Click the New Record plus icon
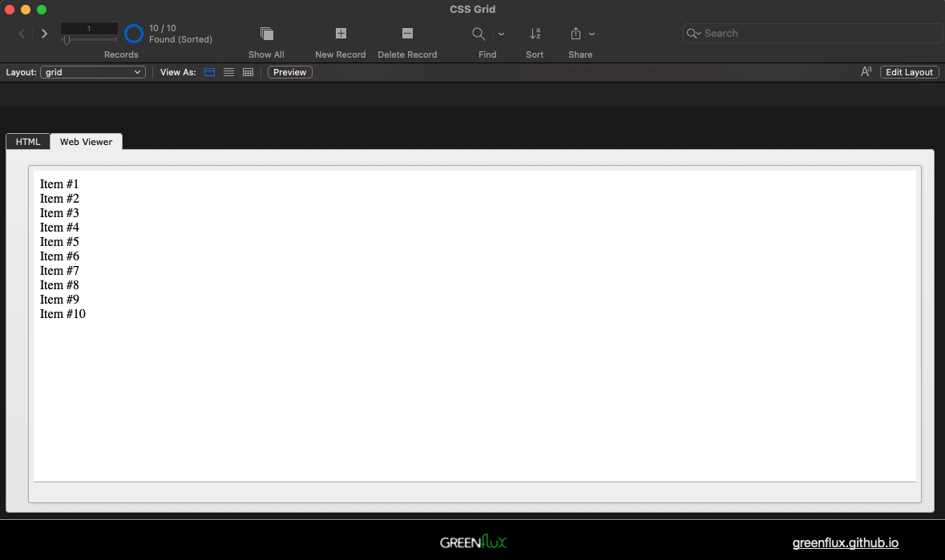 click(341, 34)
